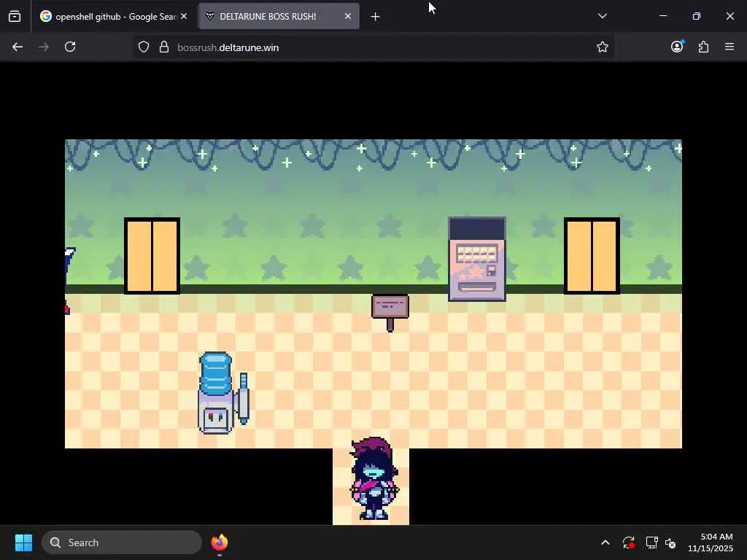Open the Windows Start menu
747x560 pixels.
point(23,542)
